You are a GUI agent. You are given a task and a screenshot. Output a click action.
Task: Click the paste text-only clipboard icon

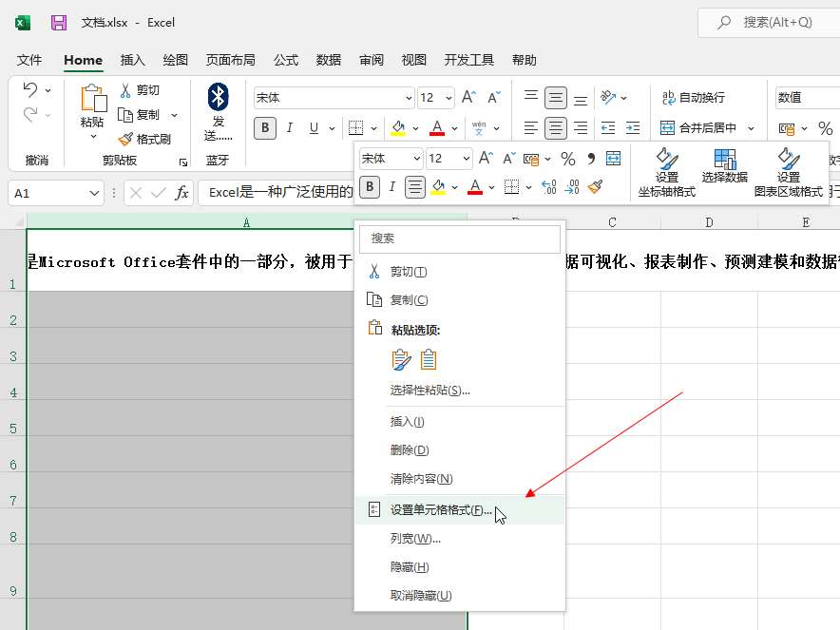click(428, 360)
